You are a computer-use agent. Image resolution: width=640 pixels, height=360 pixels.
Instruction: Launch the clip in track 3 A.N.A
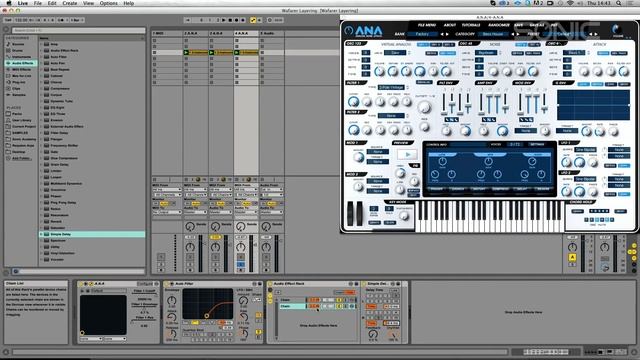(212, 52)
